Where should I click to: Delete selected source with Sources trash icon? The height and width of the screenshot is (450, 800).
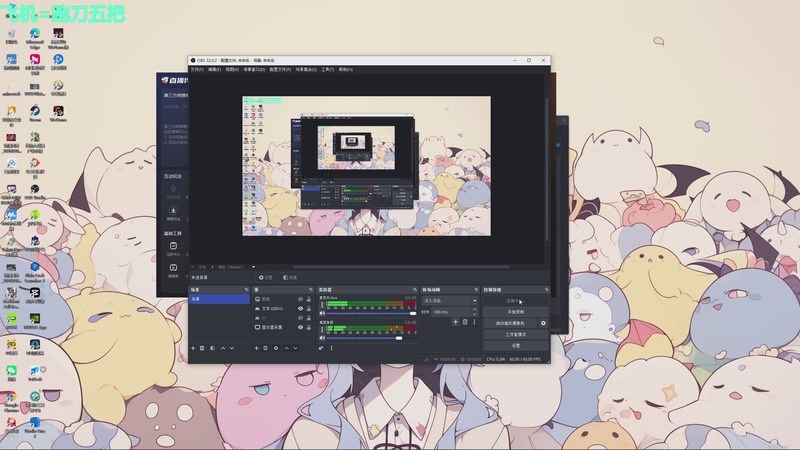click(x=265, y=348)
